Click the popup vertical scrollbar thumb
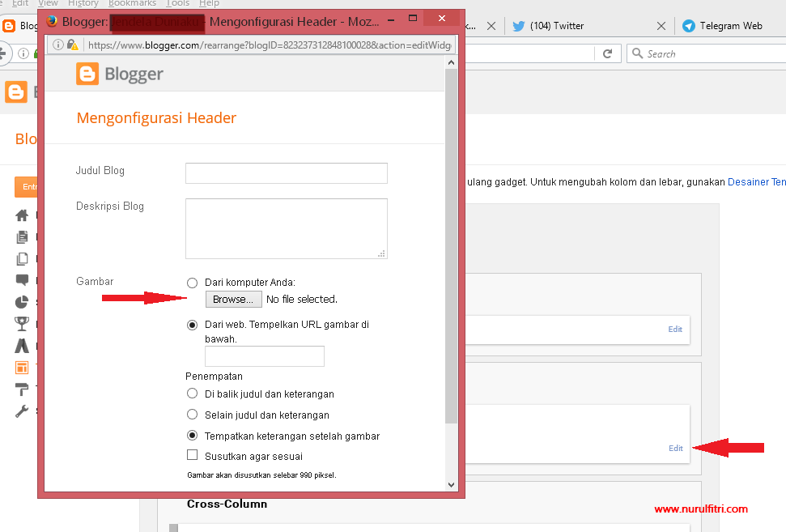 click(451, 246)
